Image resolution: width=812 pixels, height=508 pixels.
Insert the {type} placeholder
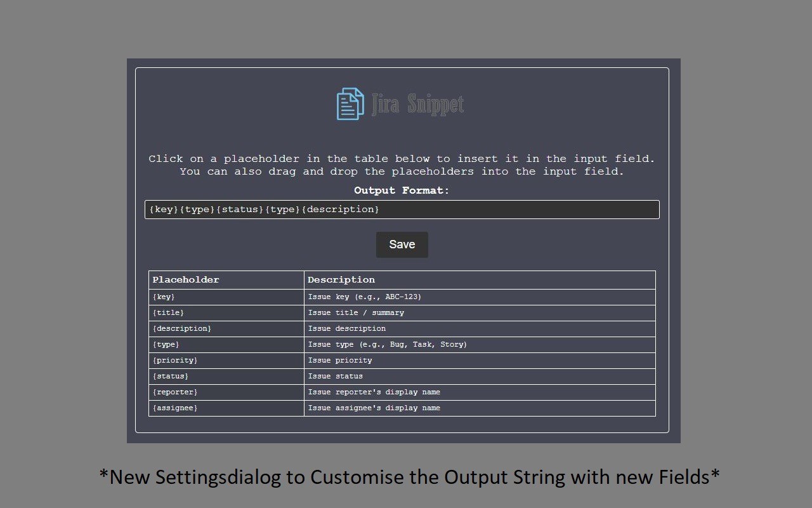click(x=226, y=345)
